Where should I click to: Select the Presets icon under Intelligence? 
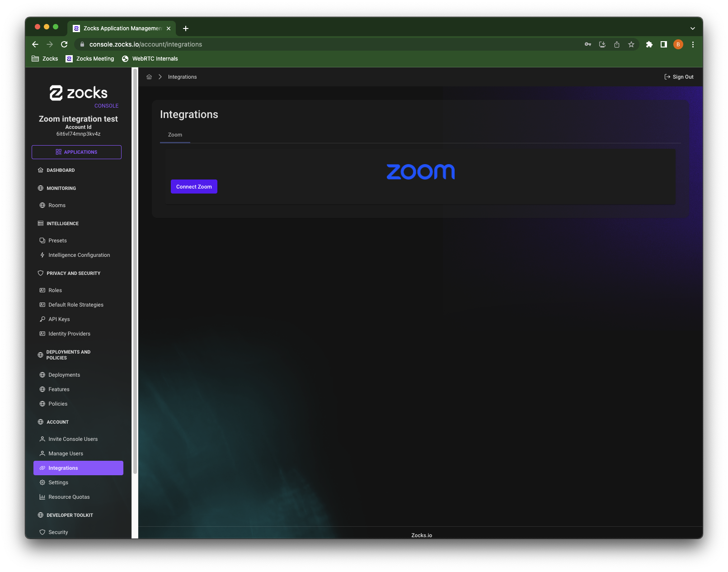pos(42,240)
